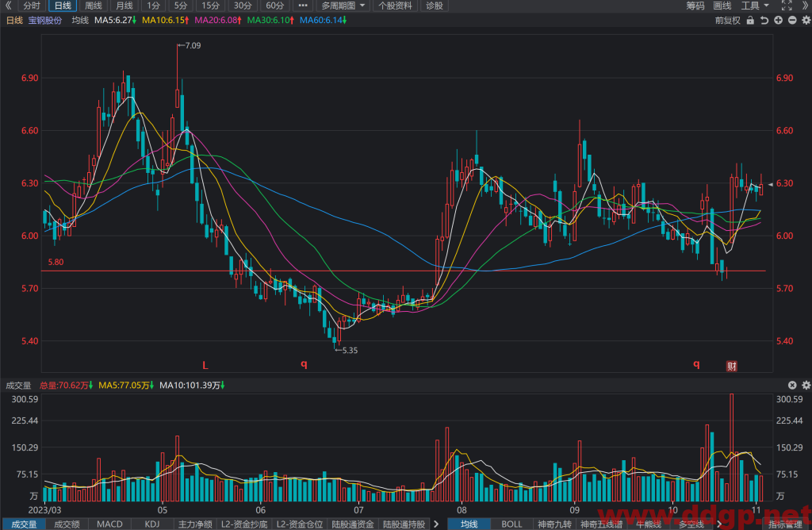This screenshot has width=812, height=530.
Task: Switch to 60分 minute chart
Action: [275, 6]
